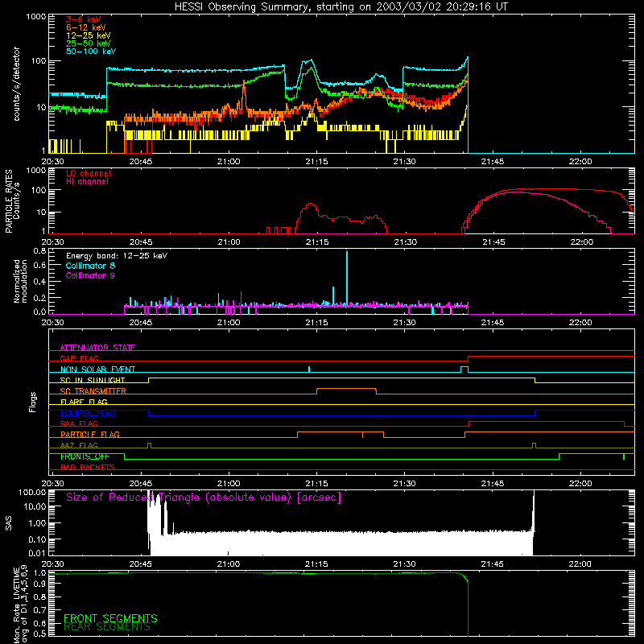Click the 0.4 tick on Normalized modulation axis
Screen dimensions: 644x644
coord(39,282)
